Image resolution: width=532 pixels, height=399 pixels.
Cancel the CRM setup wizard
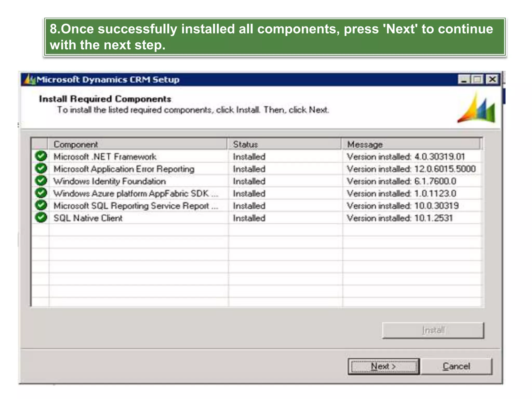coord(456,366)
